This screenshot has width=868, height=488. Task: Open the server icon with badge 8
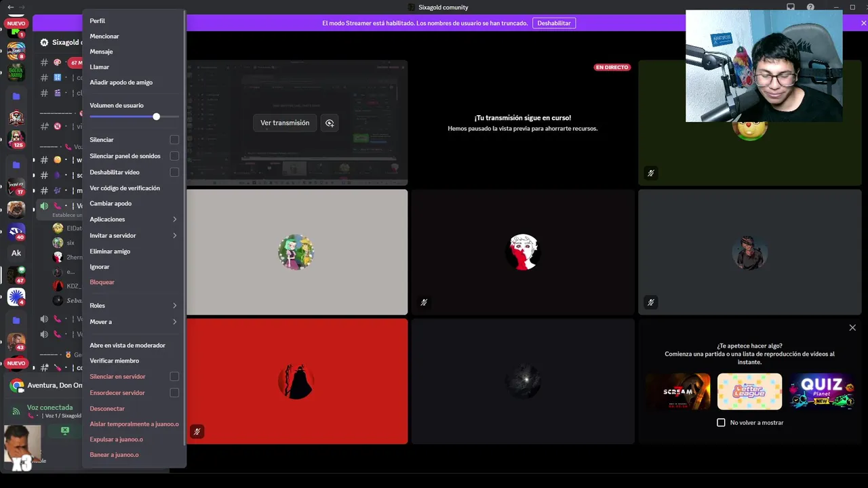coord(16,51)
